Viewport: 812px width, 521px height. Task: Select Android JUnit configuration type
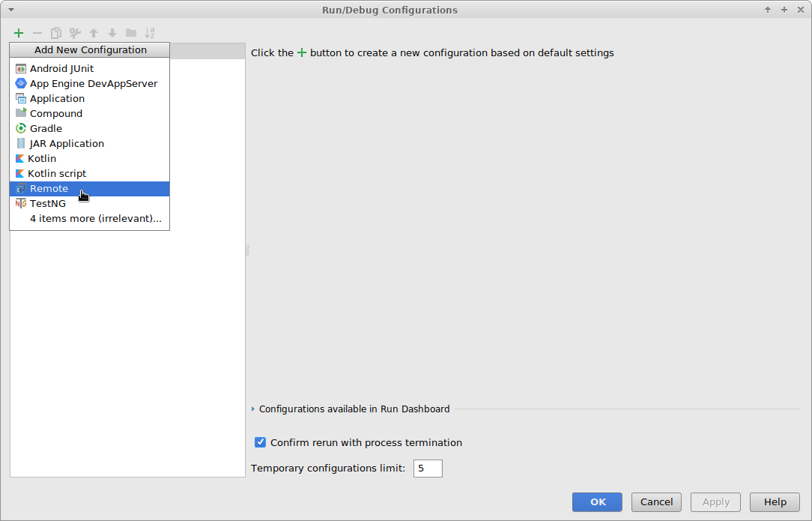point(61,69)
